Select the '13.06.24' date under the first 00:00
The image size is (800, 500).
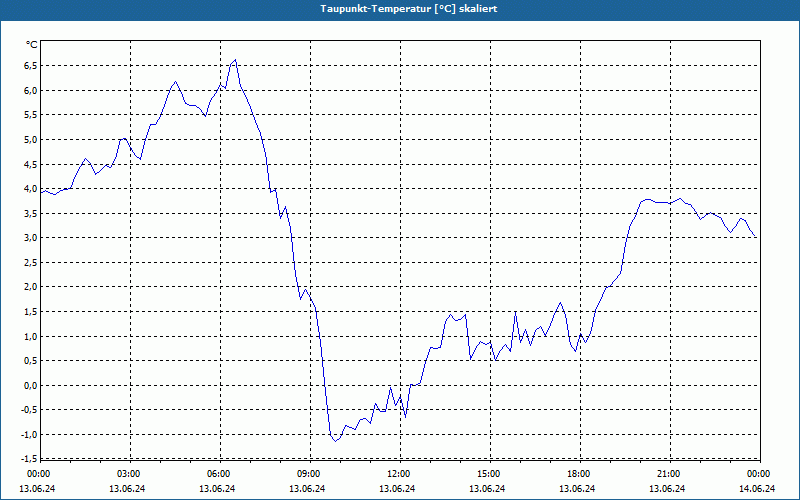click(37, 489)
